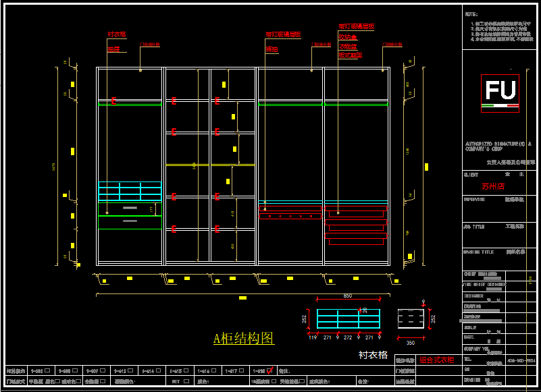Toggle the checked 1-018 checkbox
This screenshot has height=392, width=541.
(269, 370)
